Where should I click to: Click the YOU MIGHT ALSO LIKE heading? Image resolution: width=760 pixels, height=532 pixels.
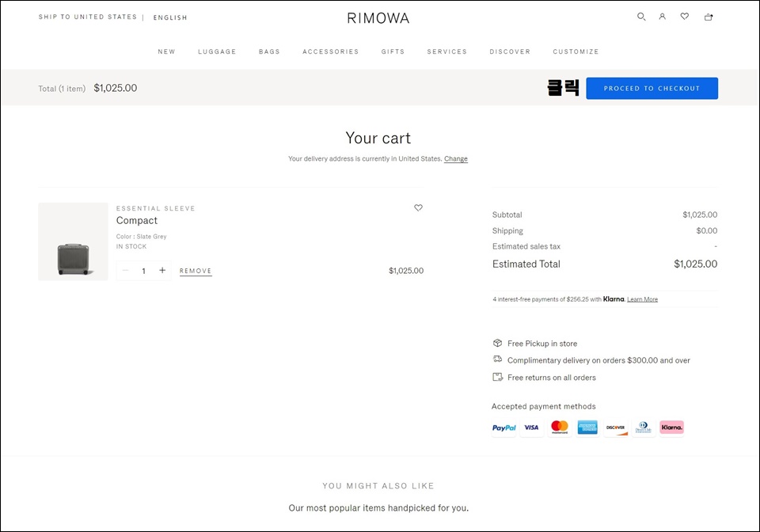coord(378,485)
